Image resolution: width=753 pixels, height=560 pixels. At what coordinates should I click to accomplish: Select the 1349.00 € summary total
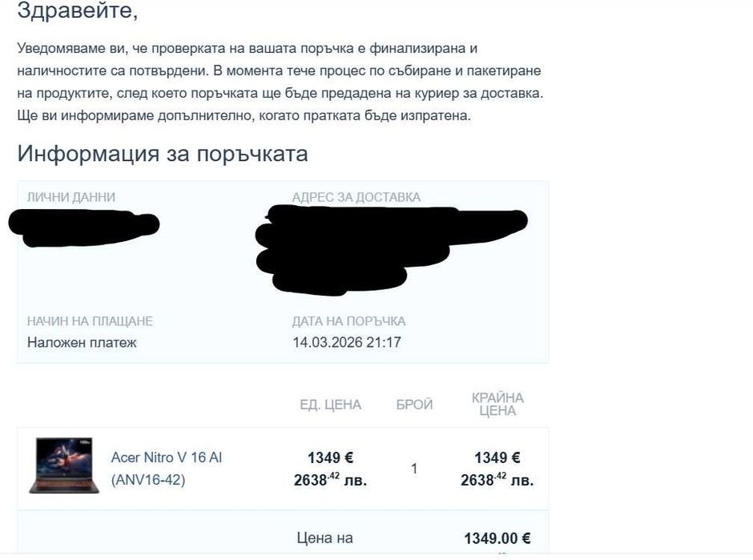[497, 538]
